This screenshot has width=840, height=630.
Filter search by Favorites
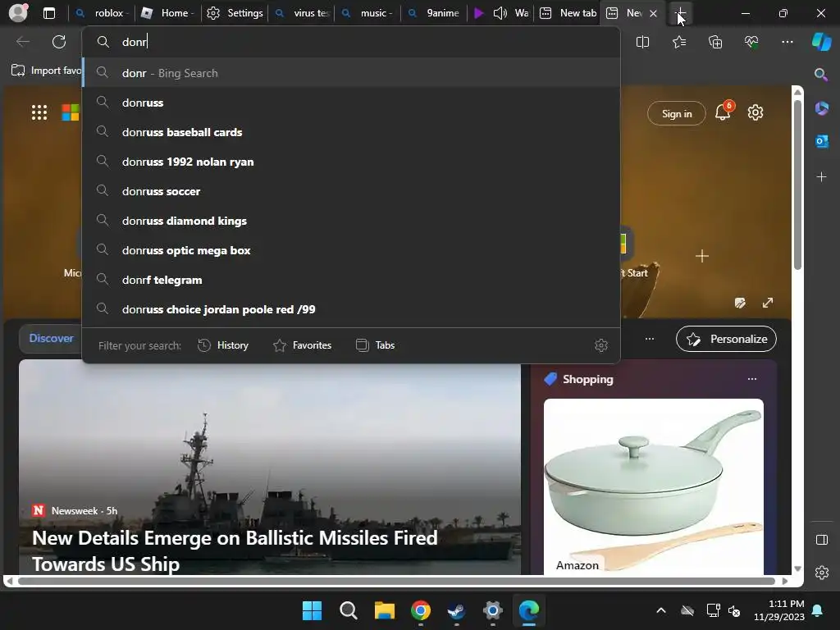[x=302, y=345]
